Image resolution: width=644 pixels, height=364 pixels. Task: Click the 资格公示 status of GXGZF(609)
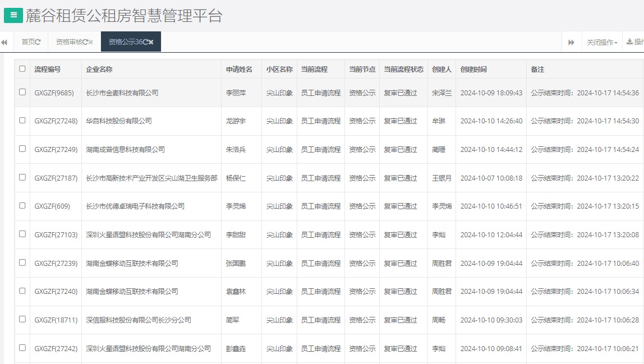tap(361, 206)
